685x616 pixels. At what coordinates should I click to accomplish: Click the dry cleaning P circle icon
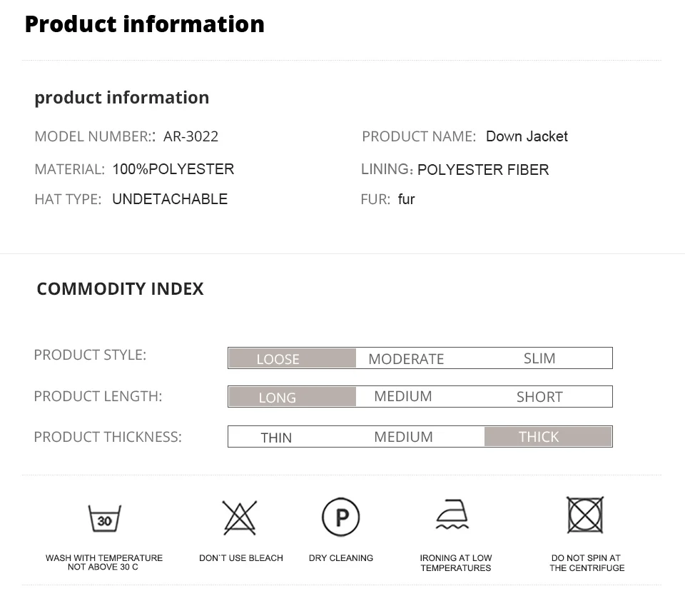340,517
